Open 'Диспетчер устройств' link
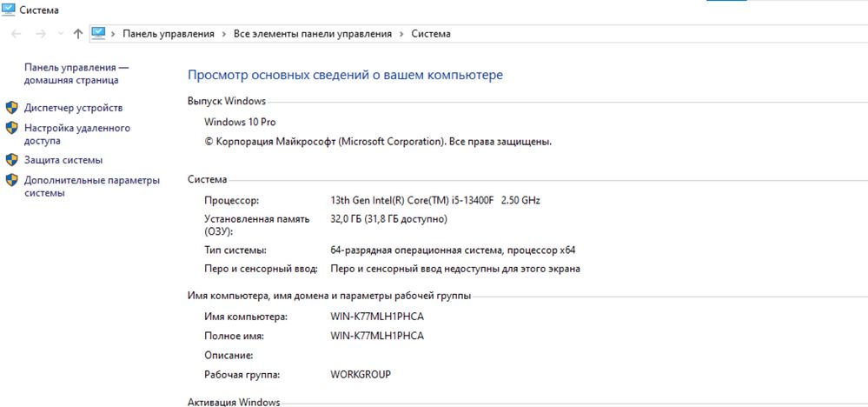Screen dimensions: 868x407 [x=74, y=108]
